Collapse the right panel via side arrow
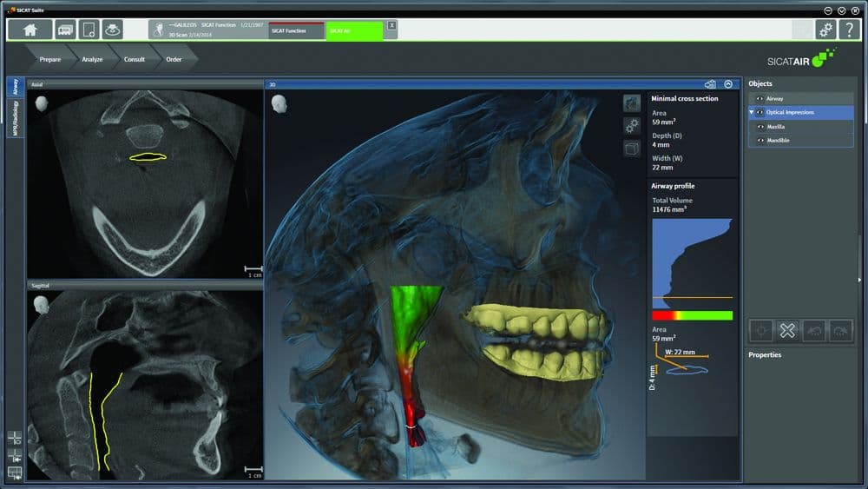 click(859, 280)
